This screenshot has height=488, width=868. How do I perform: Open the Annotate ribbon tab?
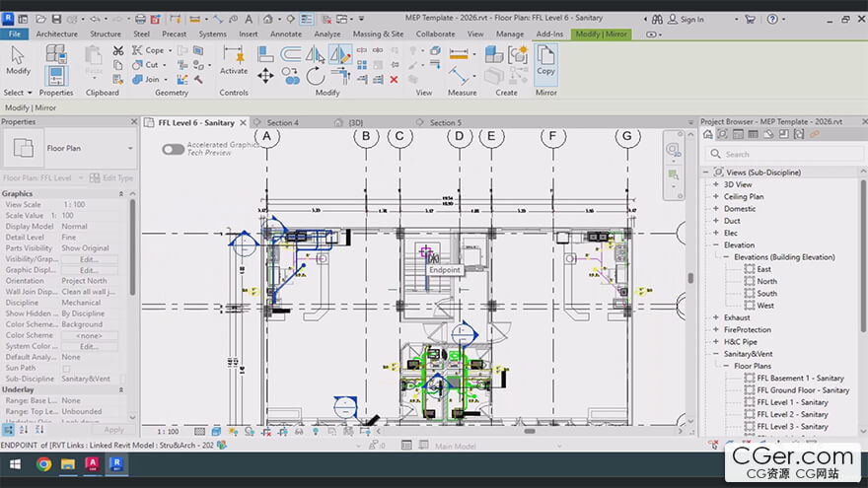pyautogui.click(x=286, y=34)
